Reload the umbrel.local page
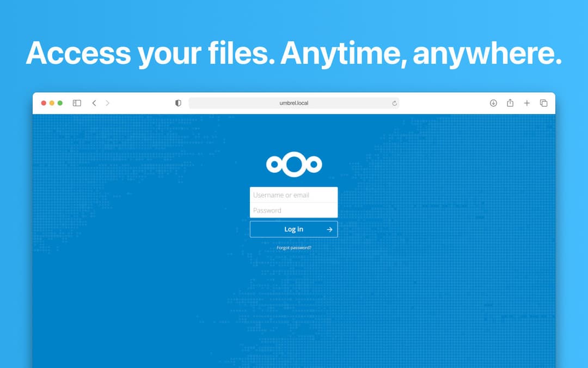The width and height of the screenshot is (588, 368). point(395,102)
